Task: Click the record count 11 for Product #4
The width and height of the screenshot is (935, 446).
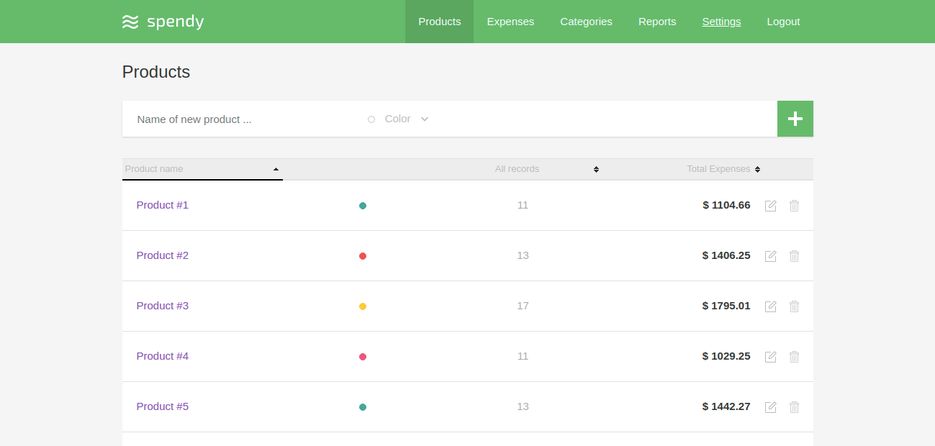Action: (x=523, y=356)
